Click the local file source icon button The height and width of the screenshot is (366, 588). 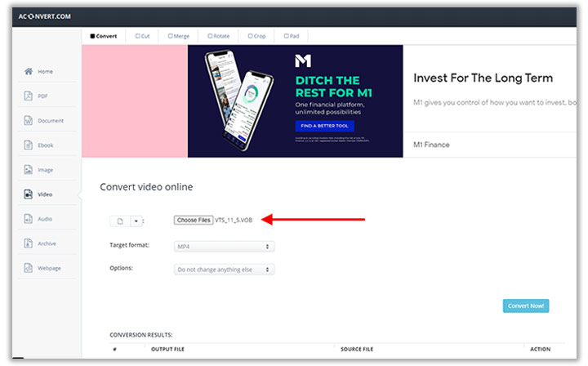pyautogui.click(x=120, y=221)
